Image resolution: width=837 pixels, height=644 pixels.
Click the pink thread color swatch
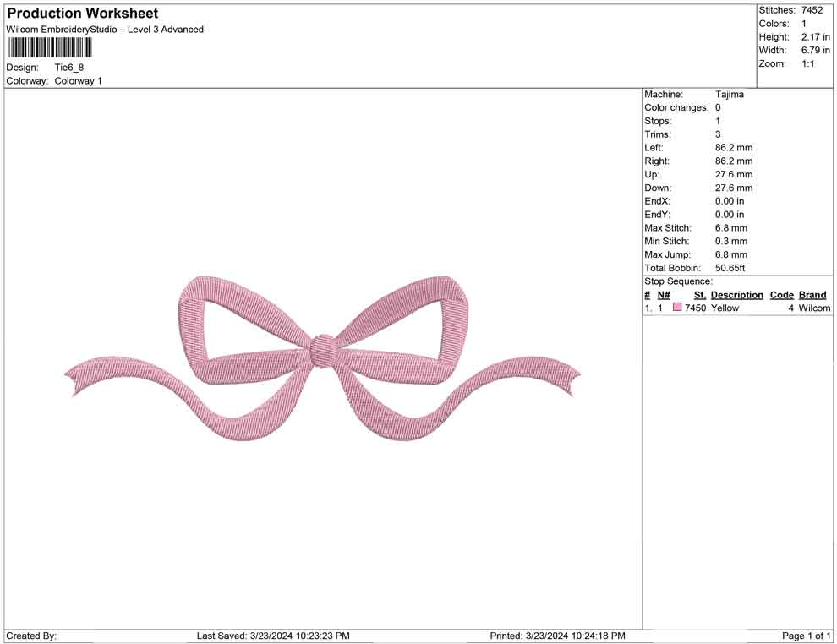(x=676, y=308)
